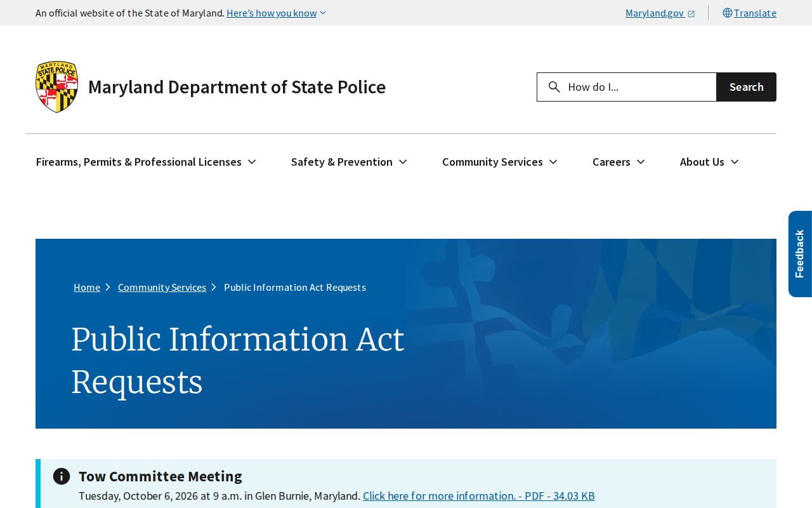Click the globe icon next to Translate
The image size is (812, 508).
tap(728, 13)
